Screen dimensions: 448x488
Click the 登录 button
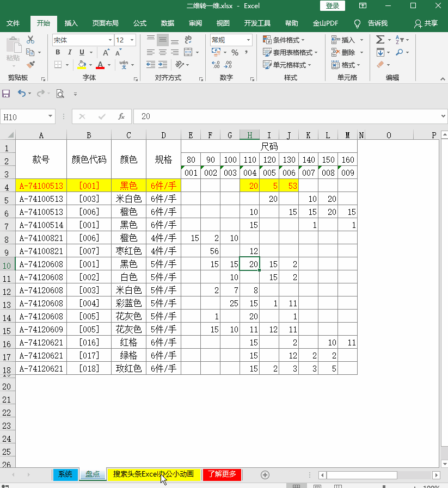click(333, 6)
